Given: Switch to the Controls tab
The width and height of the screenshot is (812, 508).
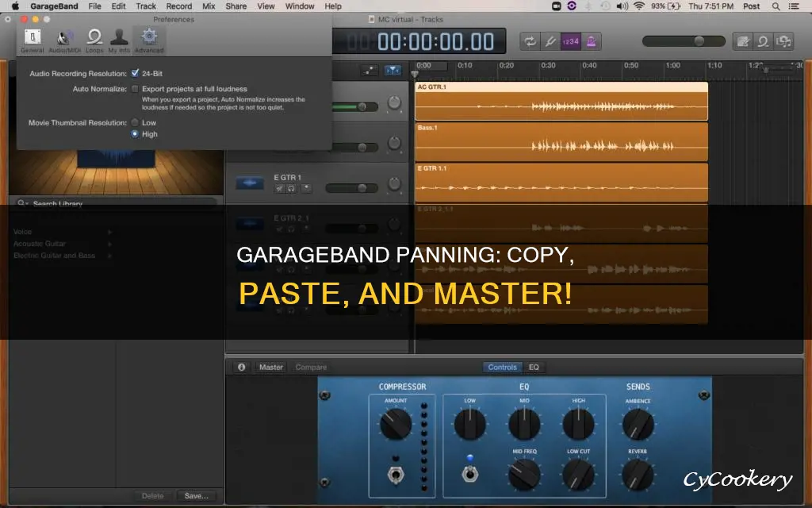Looking at the screenshot, I should (502, 367).
